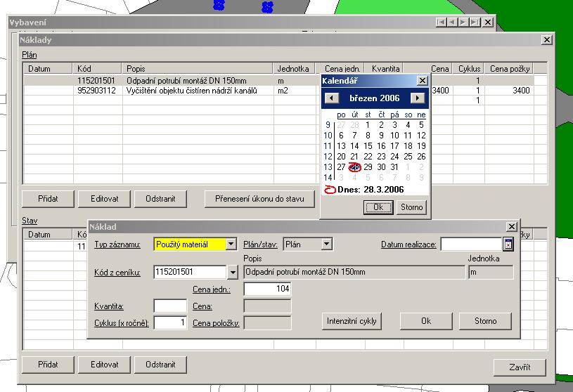Click the Cena jedn. field showing 104
The width and height of the screenshot is (573, 392).
267,289
